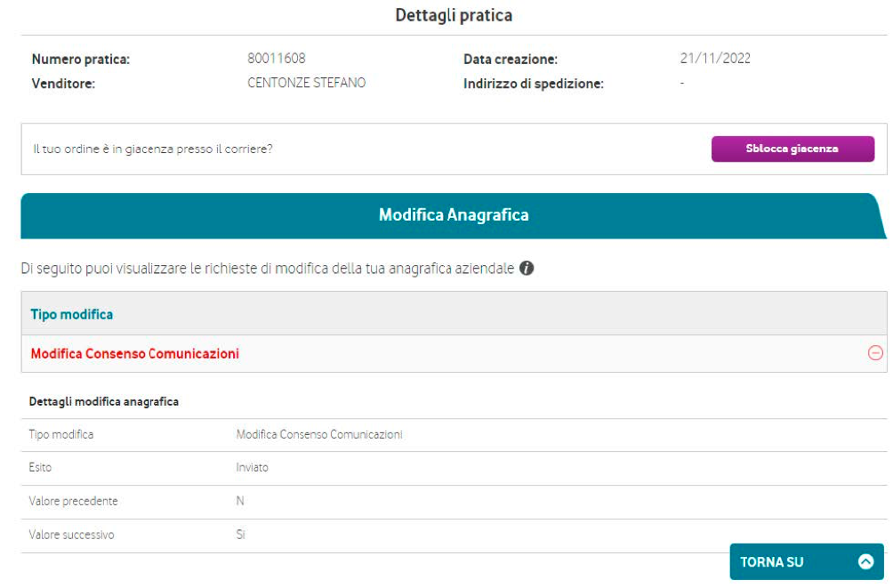893x588 pixels.
Task: Click the Dettagli modifica anagrafica heading
Action: click(x=104, y=402)
